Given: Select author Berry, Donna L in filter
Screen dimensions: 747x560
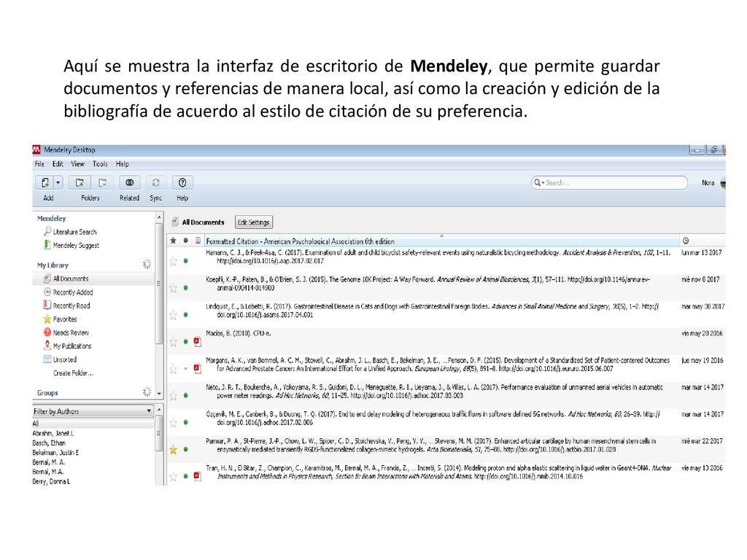Looking at the screenshot, I should 51,481.
